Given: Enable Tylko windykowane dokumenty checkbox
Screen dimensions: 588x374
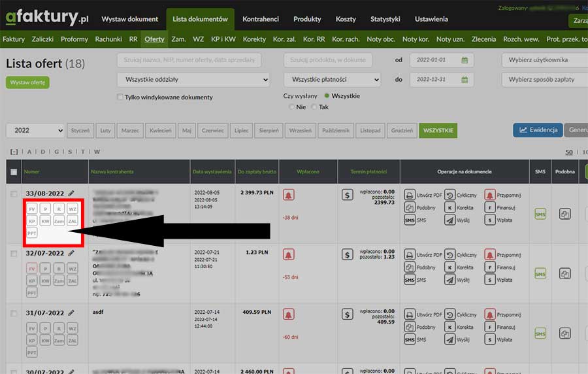Looking at the screenshot, I should coord(120,97).
